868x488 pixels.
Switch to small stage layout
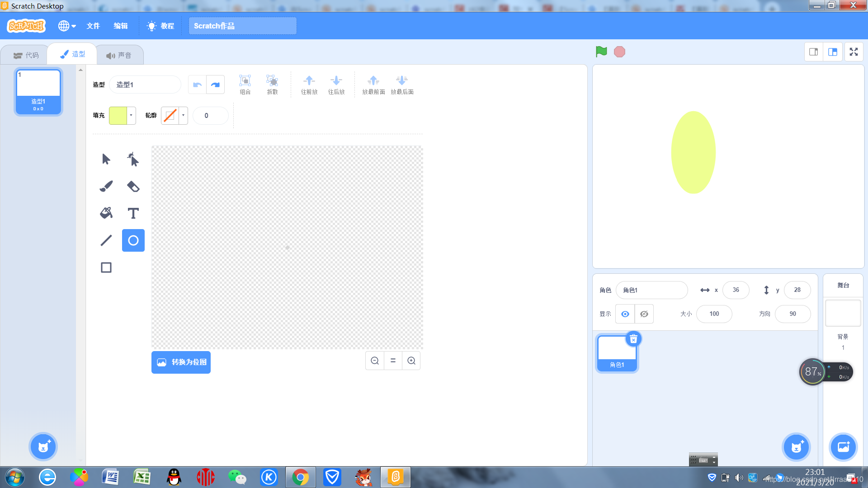(x=813, y=52)
